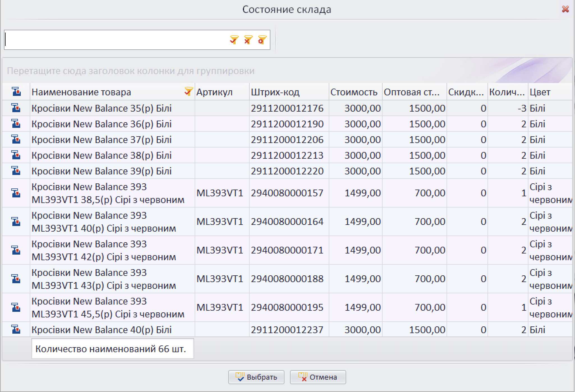Select product name Кросівки New Balance 37(р) Білі
Image resolution: width=575 pixels, height=392 pixels.
click(x=102, y=140)
